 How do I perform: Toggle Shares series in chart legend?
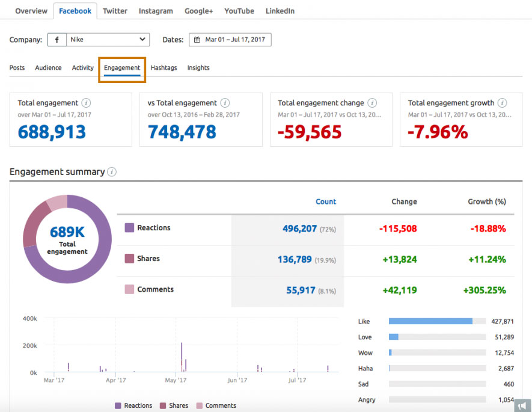click(x=174, y=405)
